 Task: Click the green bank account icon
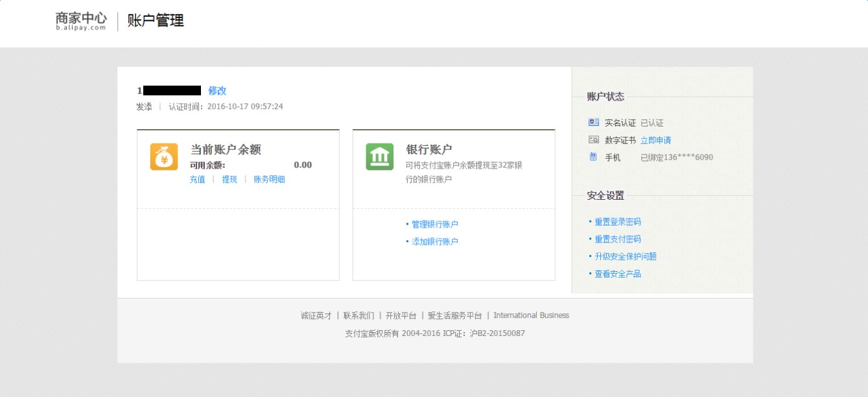click(379, 157)
